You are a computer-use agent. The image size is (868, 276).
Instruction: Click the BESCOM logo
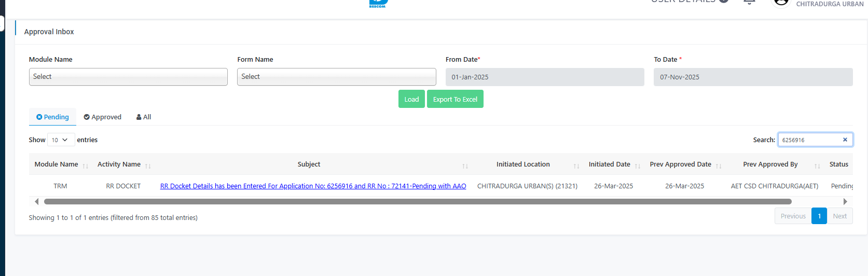tap(378, 4)
